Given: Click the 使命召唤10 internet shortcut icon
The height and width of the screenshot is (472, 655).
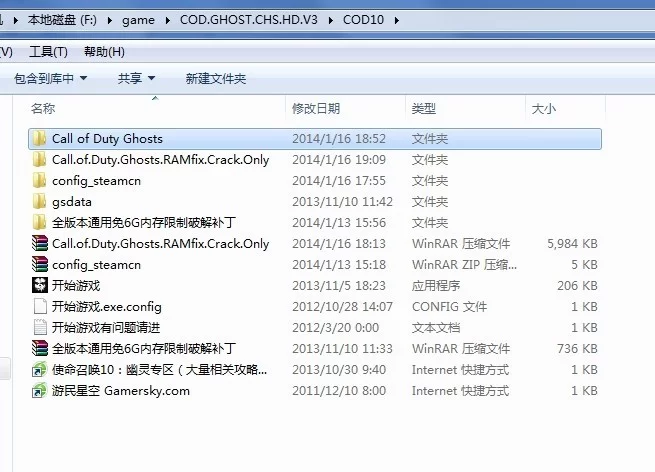Looking at the screenshot, I should click(40, 370).
